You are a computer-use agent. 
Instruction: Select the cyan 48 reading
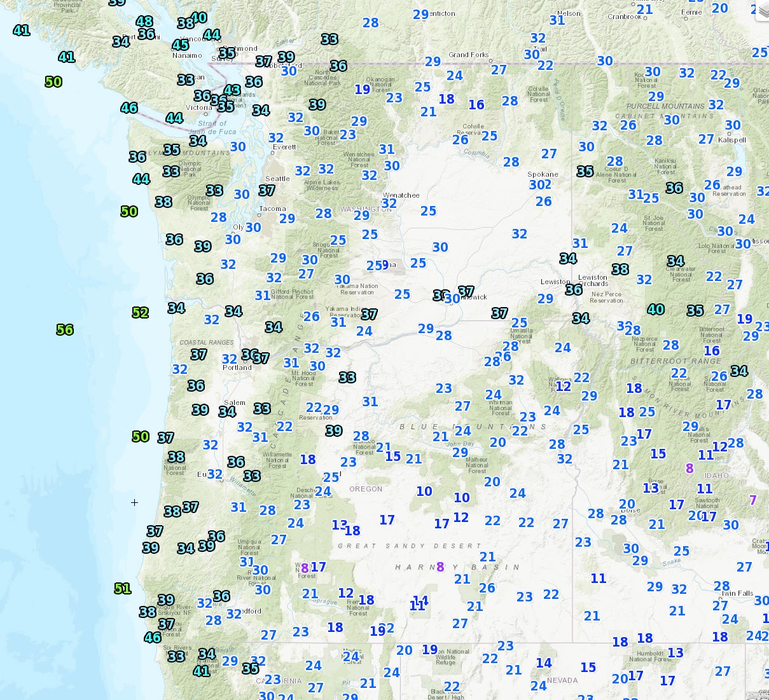click(144, 22)
